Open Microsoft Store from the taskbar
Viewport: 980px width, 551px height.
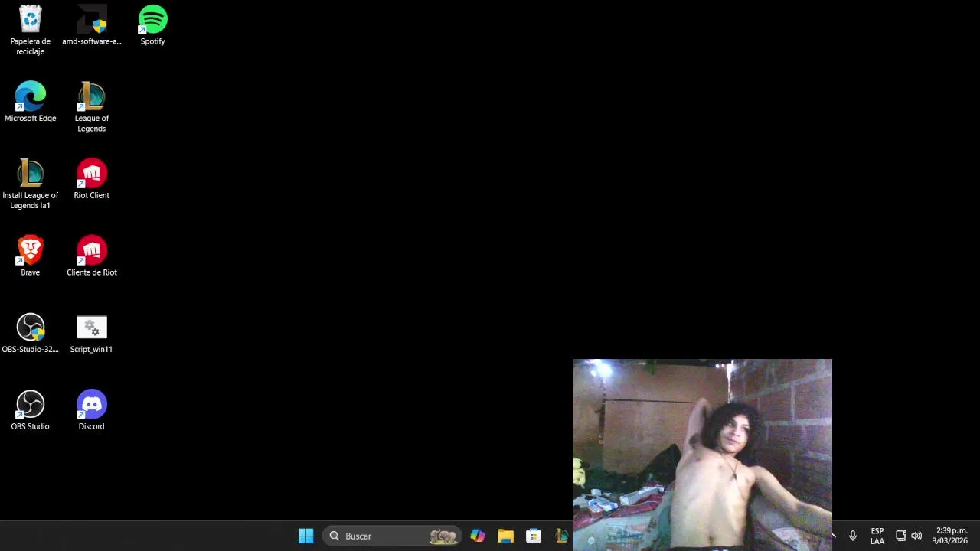coord(534,536)
